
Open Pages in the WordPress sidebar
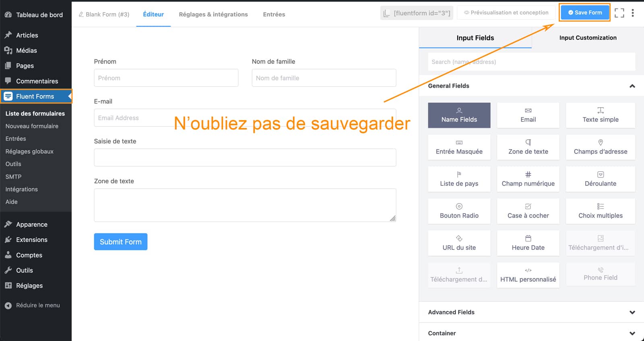[35, 66]
